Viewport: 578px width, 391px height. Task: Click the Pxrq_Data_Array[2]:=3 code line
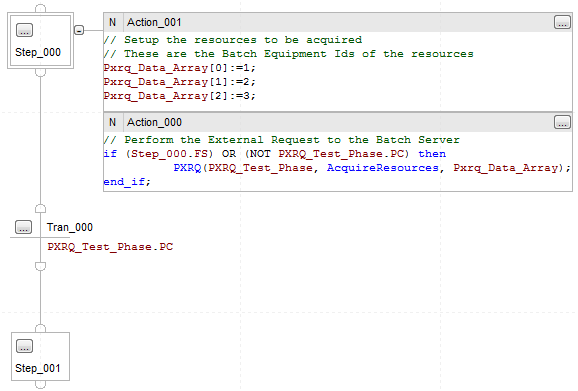[x=180, y=96]
